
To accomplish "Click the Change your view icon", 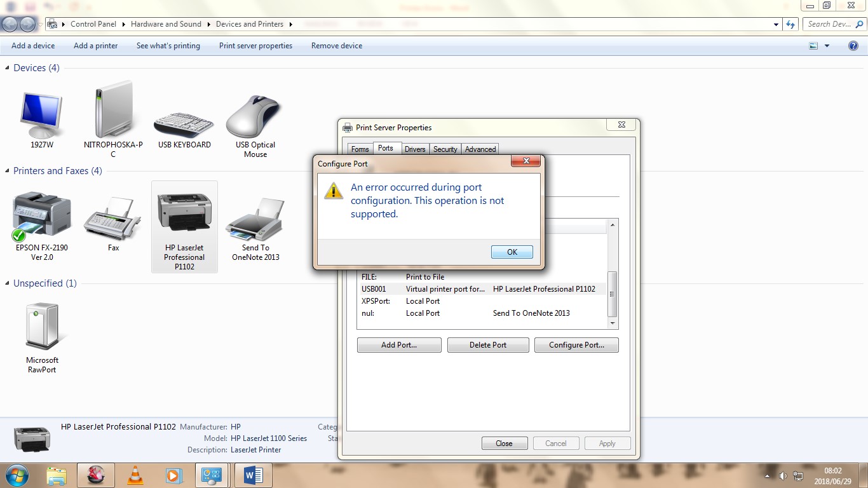I will coord(813,46).
